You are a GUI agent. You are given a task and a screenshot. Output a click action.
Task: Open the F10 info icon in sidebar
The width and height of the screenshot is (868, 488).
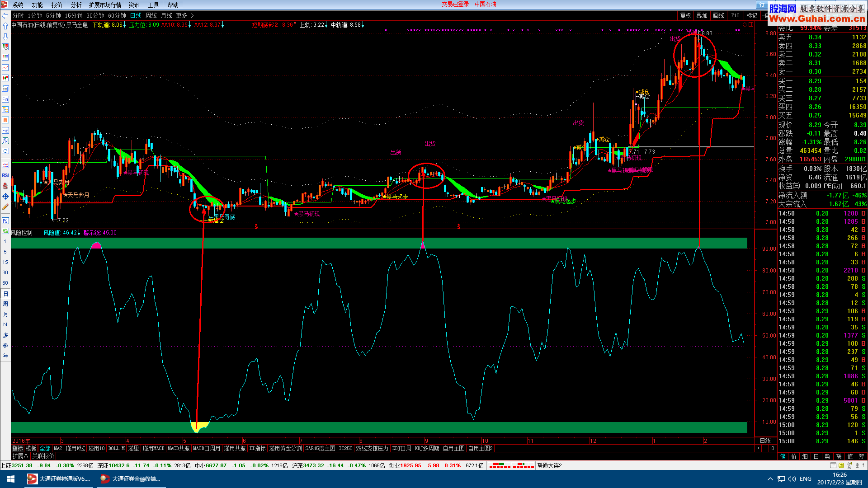click(5, 99)
